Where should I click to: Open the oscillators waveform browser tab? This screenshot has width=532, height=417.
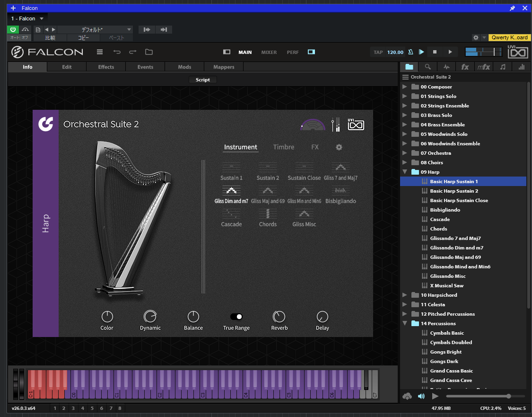(446, 67)
